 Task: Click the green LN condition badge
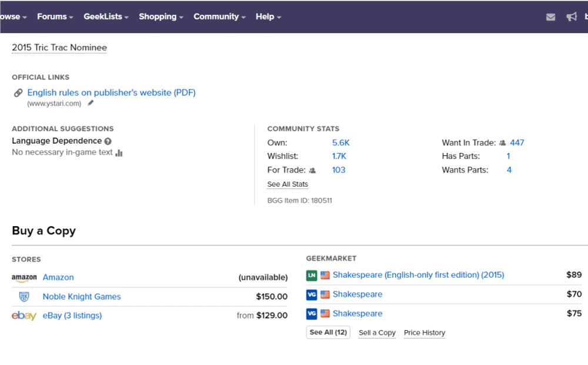tap(312, 276)
